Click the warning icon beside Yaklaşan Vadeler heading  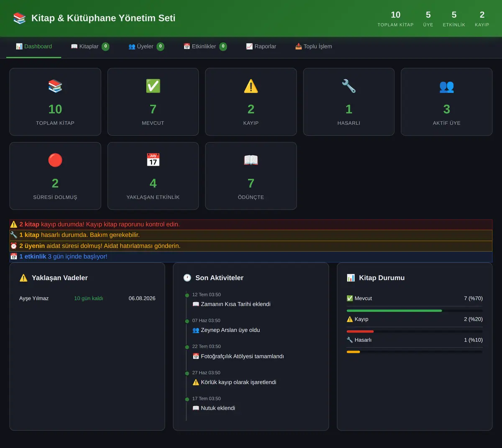coord(23,278)
